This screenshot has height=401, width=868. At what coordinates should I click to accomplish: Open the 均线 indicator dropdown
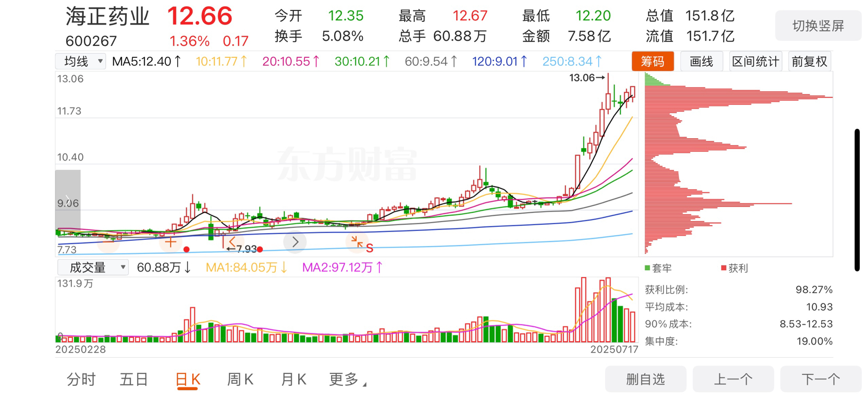(81, 62)
